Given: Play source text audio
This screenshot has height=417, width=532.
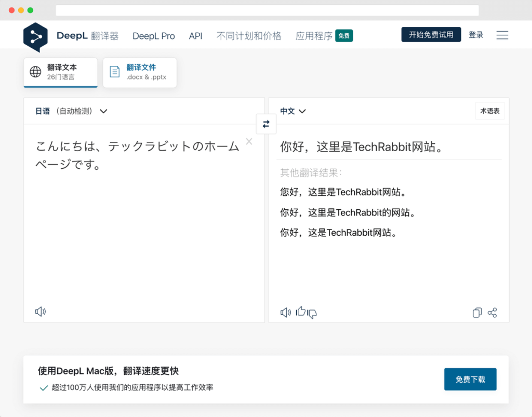Looking at the screenshot, I should click(x=41, y=311).
